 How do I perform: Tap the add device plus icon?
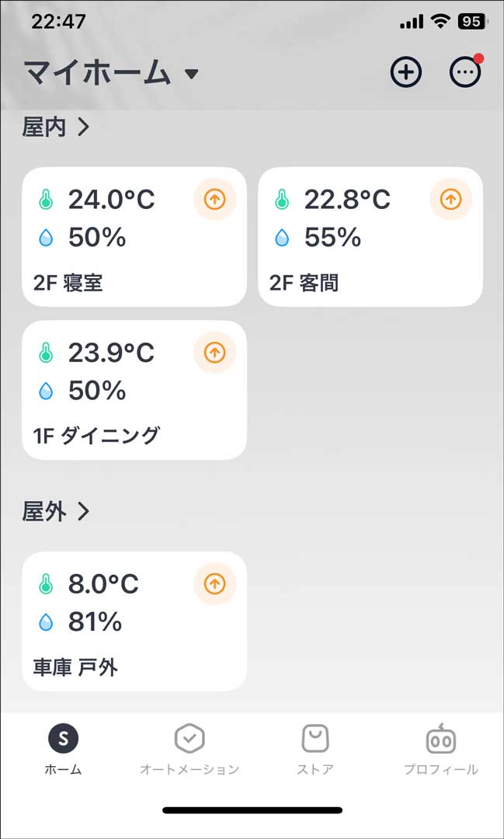pyautogui.click(x=405, y=73)
